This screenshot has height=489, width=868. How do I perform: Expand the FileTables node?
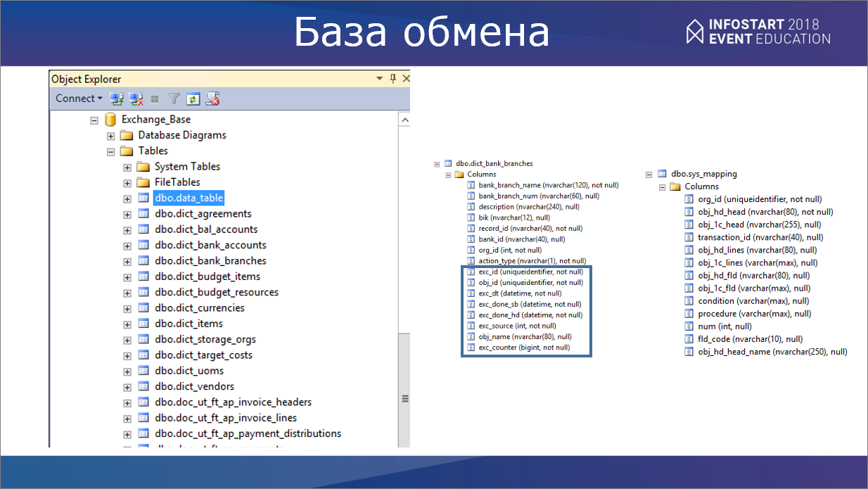[127, 183]
